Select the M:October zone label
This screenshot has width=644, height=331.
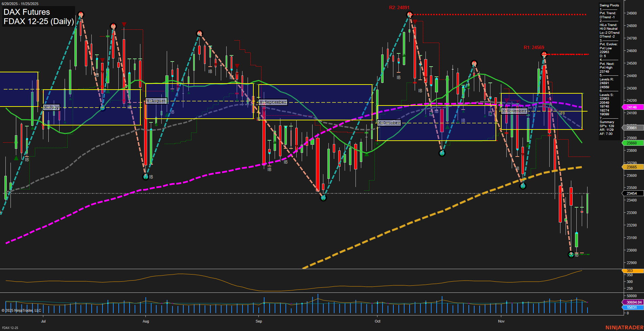(389, 123)
